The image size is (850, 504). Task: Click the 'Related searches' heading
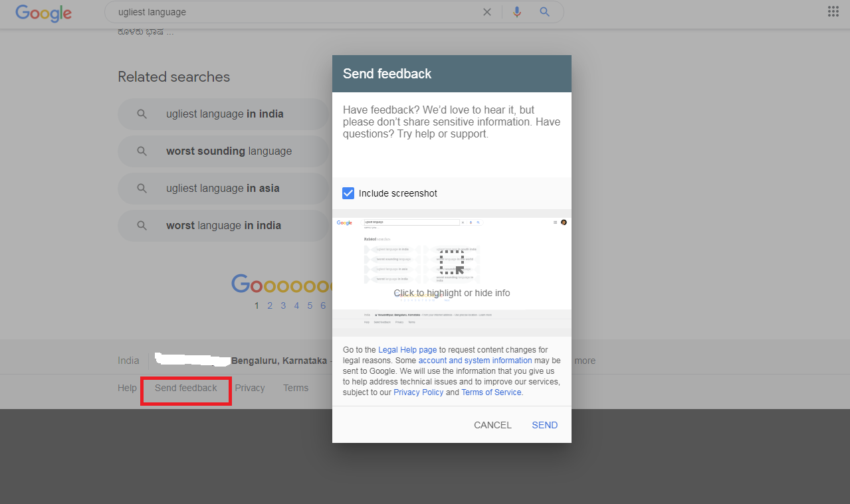pos(174,77)
